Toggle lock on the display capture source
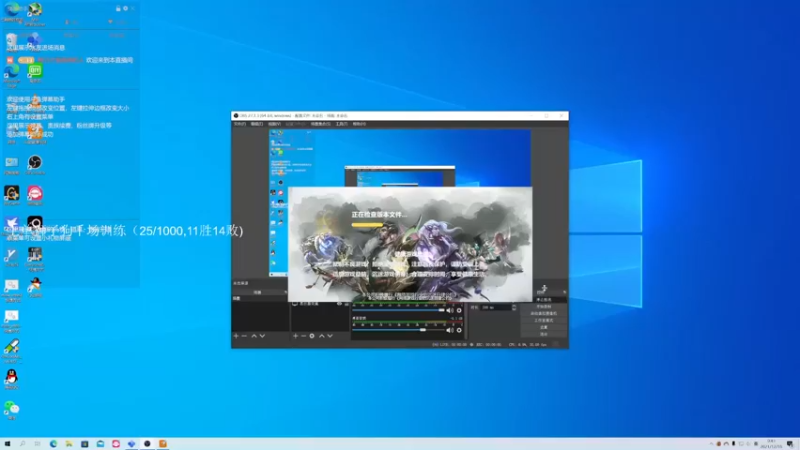Screen dimensions: 800x450 click(x=346, y=304)
